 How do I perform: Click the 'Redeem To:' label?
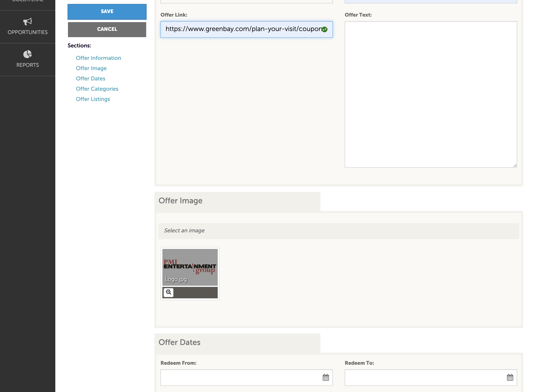click(x=359, y=363)
